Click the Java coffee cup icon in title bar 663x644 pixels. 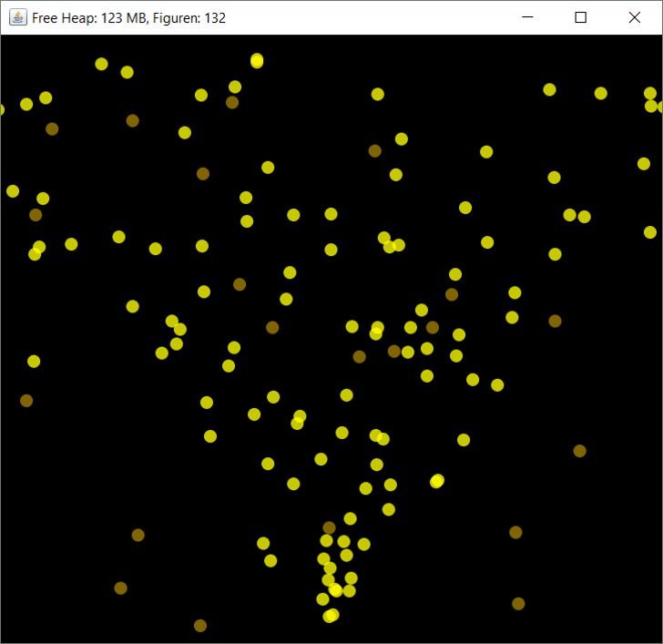pos(17,17)
